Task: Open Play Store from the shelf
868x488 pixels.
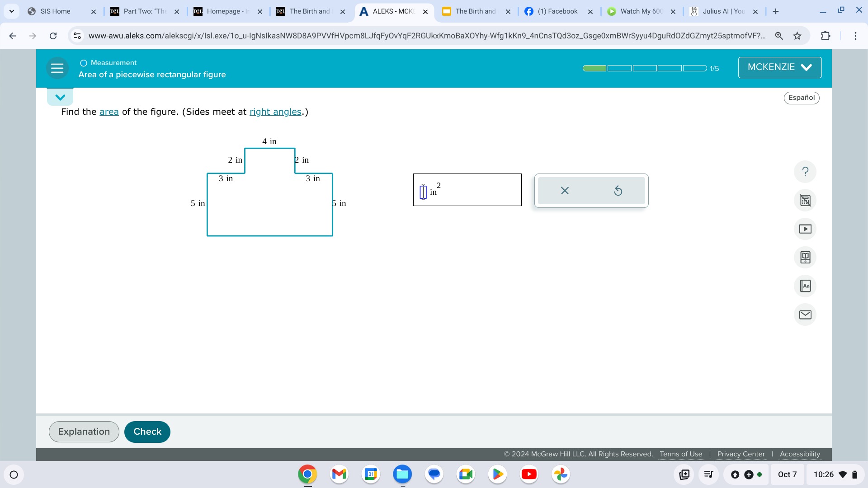Action: pyautogui.click(x=497, y=474)
